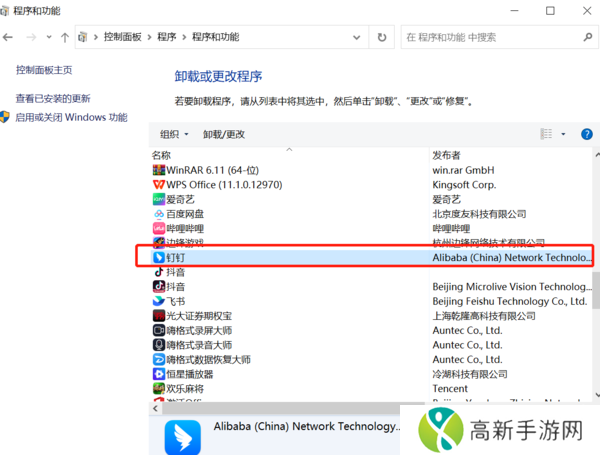Click publisher win.rar GmbH
The width and height of the screenshot is (600, 455).
click(x=463, y=170)
